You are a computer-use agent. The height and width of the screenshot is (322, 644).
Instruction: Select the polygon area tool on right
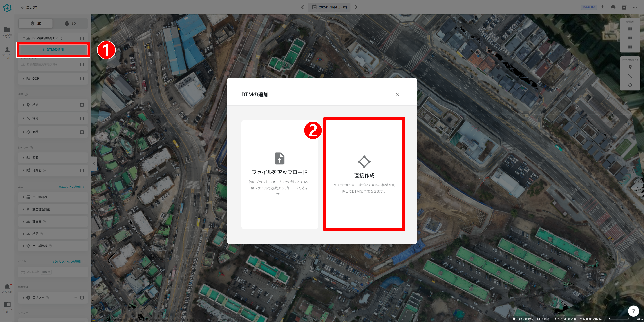(630, 85)
